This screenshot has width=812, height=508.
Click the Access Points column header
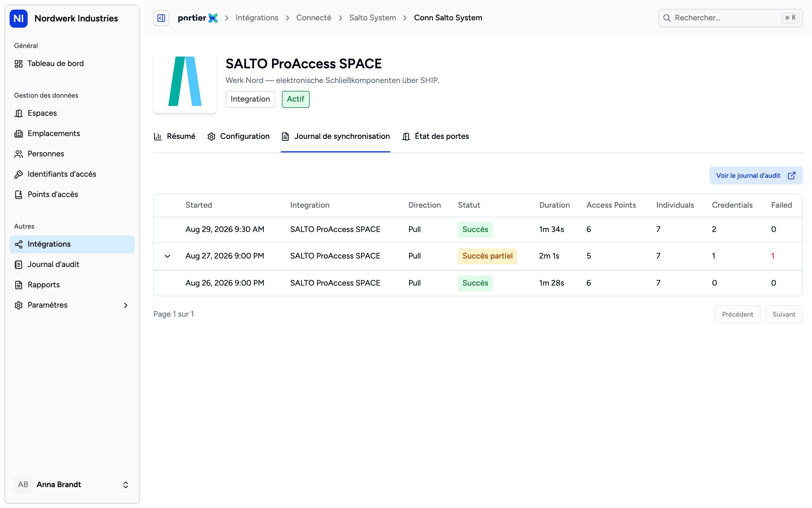click(x=611, y=205)
